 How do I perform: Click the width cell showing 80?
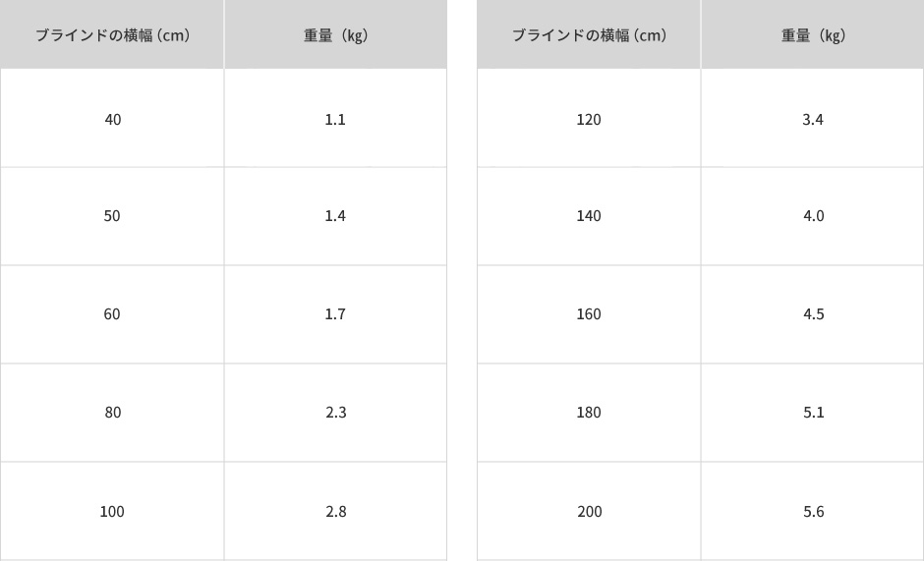tap(112, 413)
